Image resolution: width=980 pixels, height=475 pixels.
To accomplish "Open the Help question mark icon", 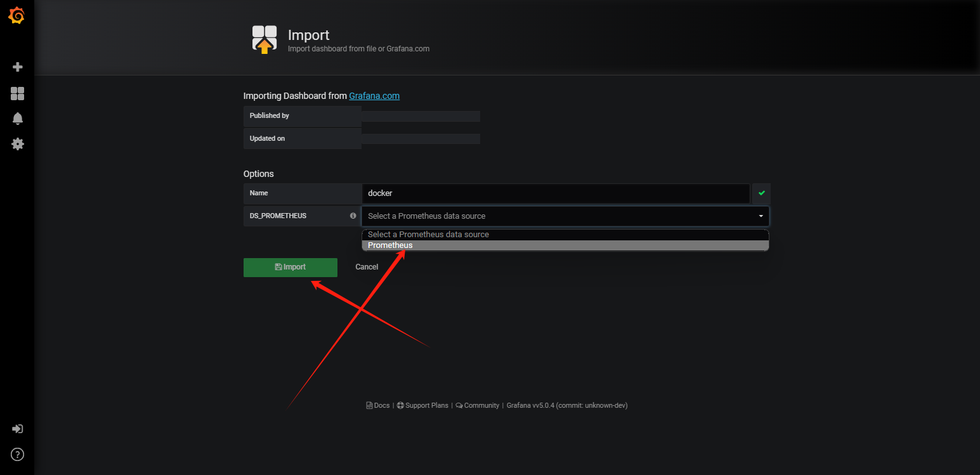I will pyautogui.click(x=18, y=454).
